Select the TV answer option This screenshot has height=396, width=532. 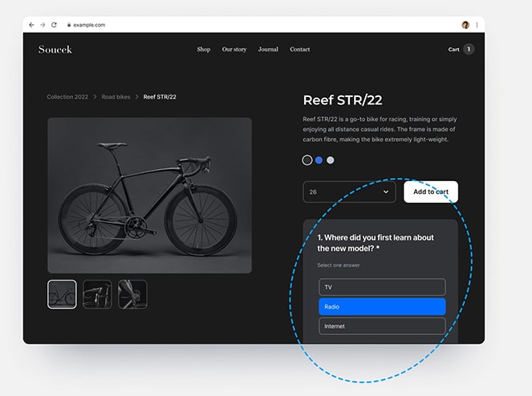pos(382,287)
